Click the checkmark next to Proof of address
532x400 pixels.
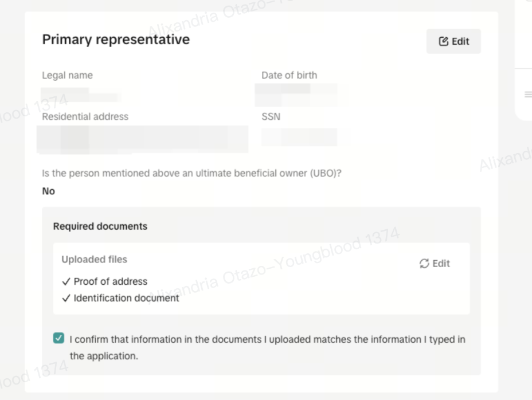(66, 281)
